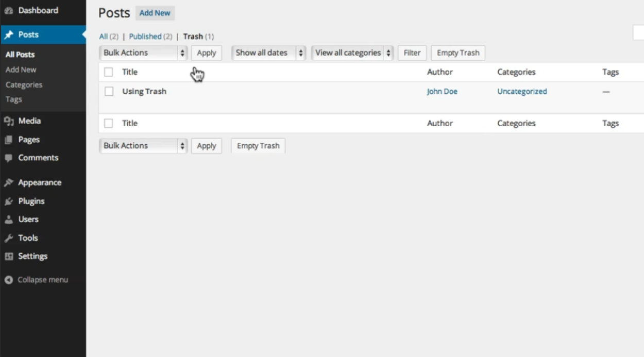Click the Dashboard gauge icon
Image resolution: width=644 pixels, height=357 pixels.
8,10
